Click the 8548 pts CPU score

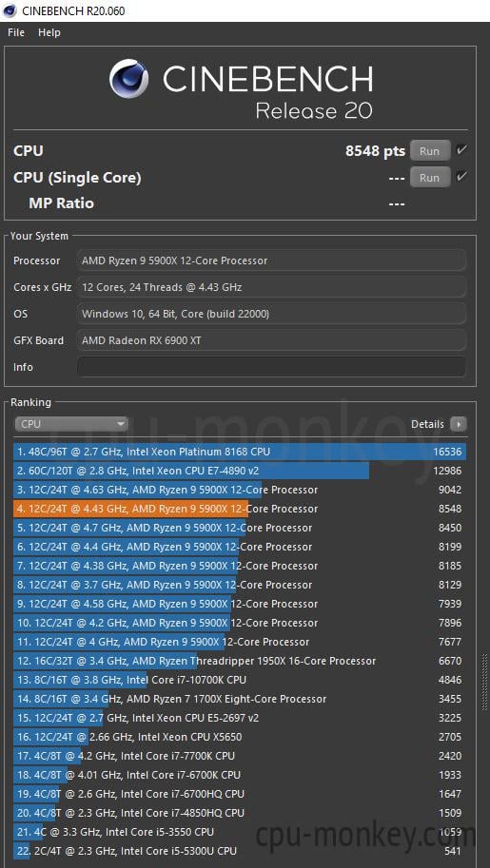pyautogui.click(x=375, y=151)
